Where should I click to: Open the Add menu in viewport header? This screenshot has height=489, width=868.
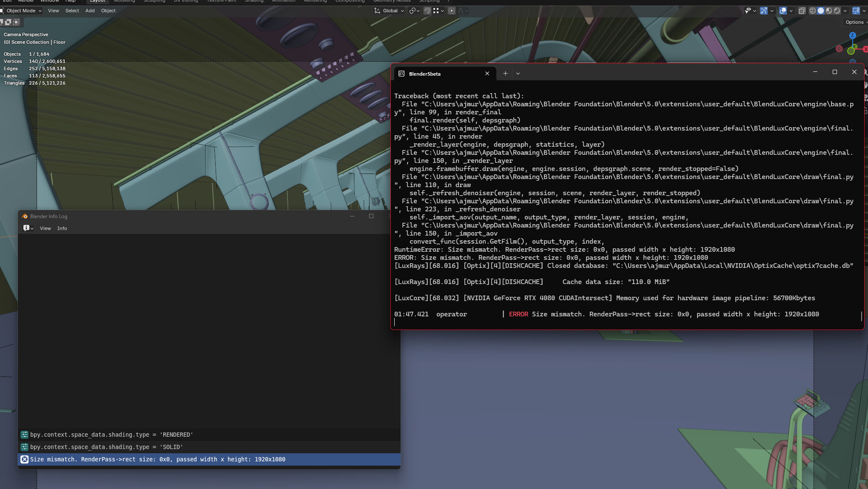click(90, 11)
